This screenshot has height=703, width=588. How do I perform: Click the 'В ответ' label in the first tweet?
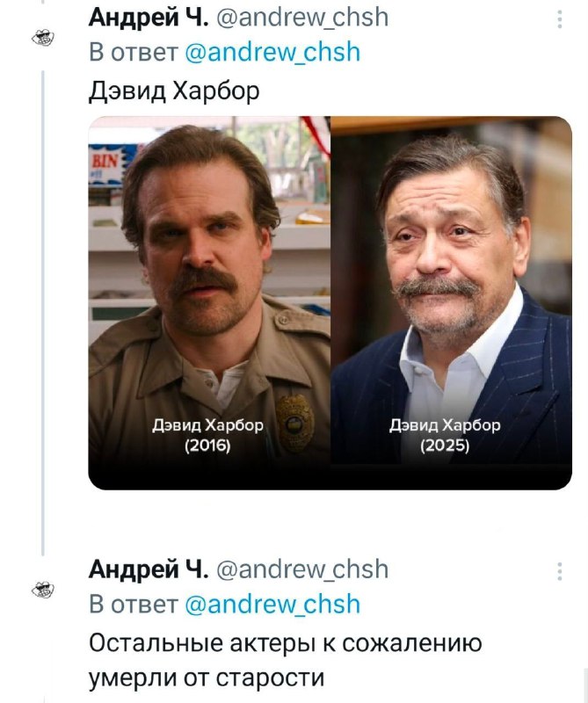tap(133, 53)
